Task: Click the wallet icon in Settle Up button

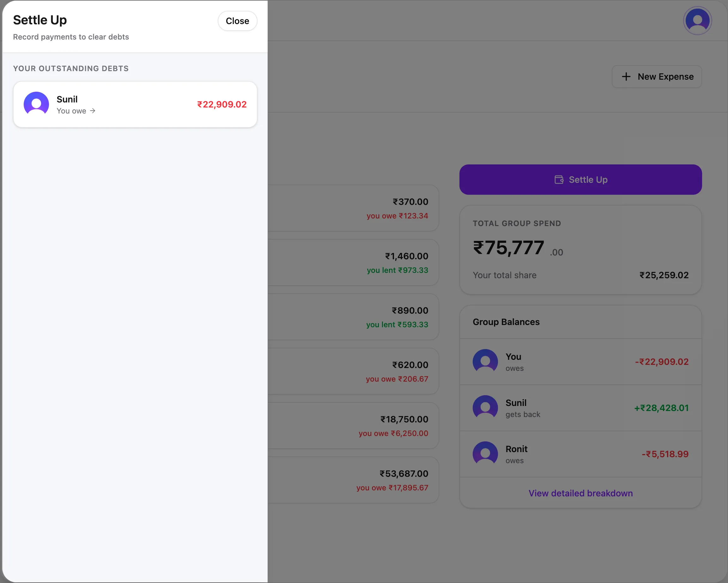Action: 559,179
